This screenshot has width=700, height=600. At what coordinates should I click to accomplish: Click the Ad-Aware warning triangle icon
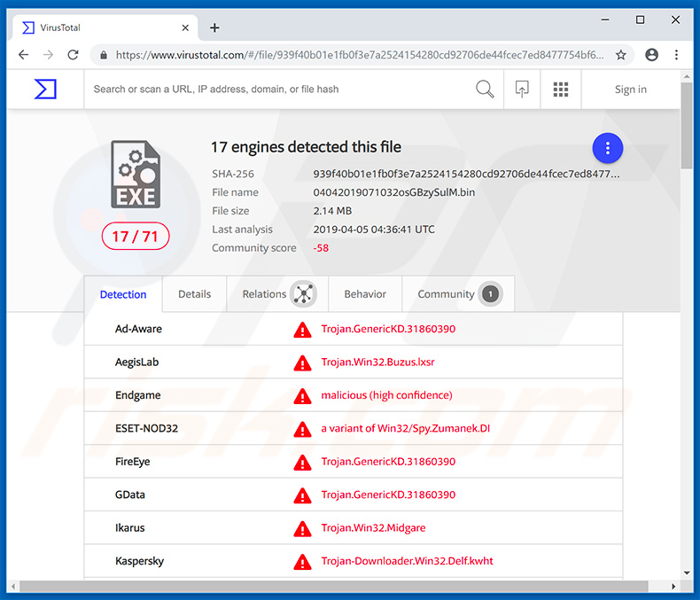point(302,330)
